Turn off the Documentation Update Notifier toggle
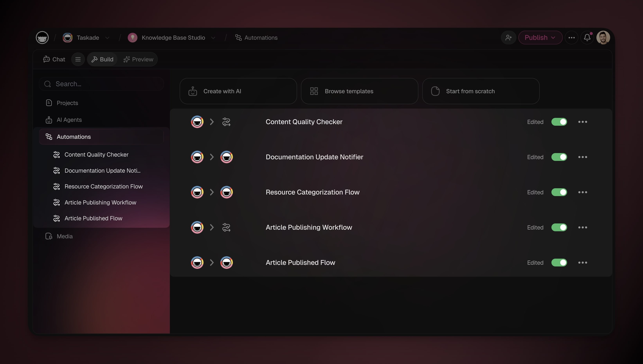This screenshot has height=364, width=643. click(x=559, y=157)
